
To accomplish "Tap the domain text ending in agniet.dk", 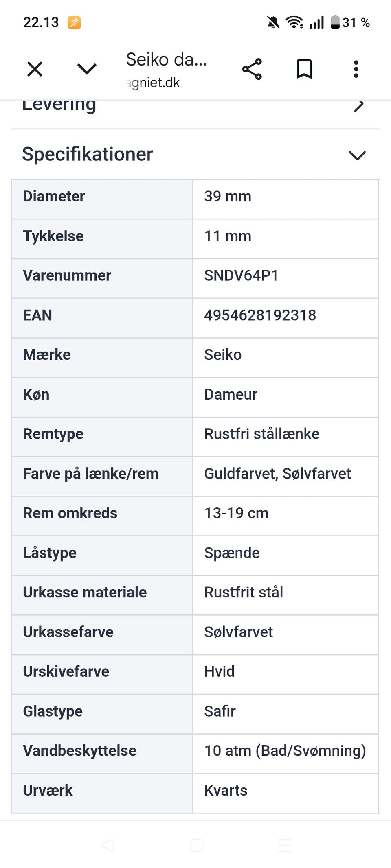I will [x=153, y=83].
